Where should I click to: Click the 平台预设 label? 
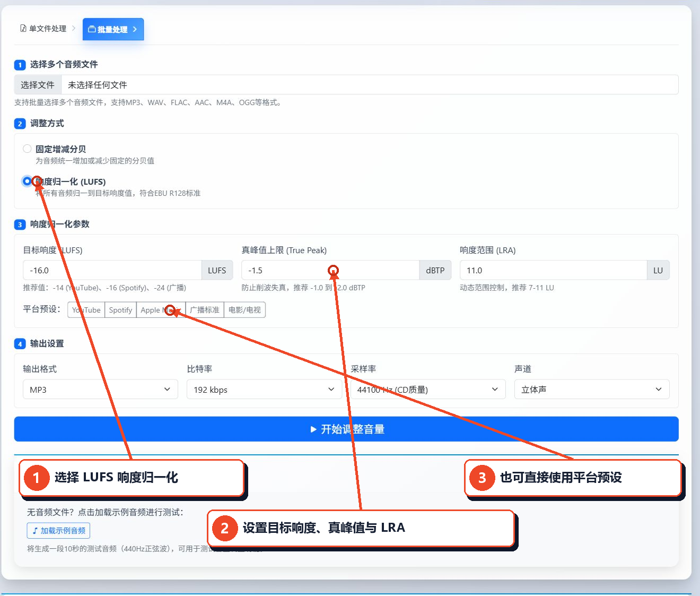pyautogui.click(x=42, y=309)
